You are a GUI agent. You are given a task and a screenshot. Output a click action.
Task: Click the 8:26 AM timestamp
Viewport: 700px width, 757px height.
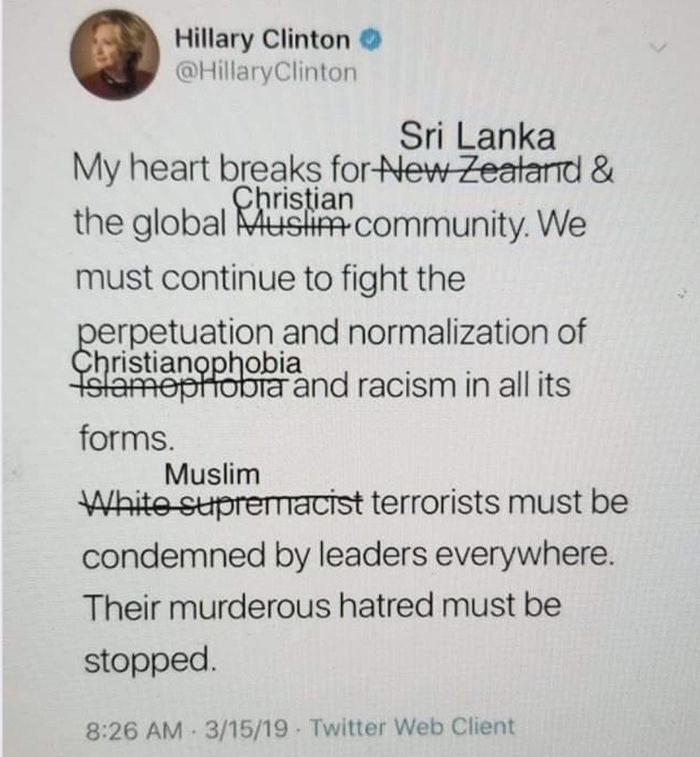(134, 729)
